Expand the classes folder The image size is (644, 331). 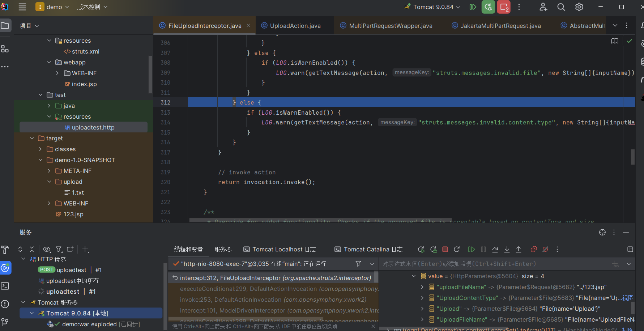40,149
